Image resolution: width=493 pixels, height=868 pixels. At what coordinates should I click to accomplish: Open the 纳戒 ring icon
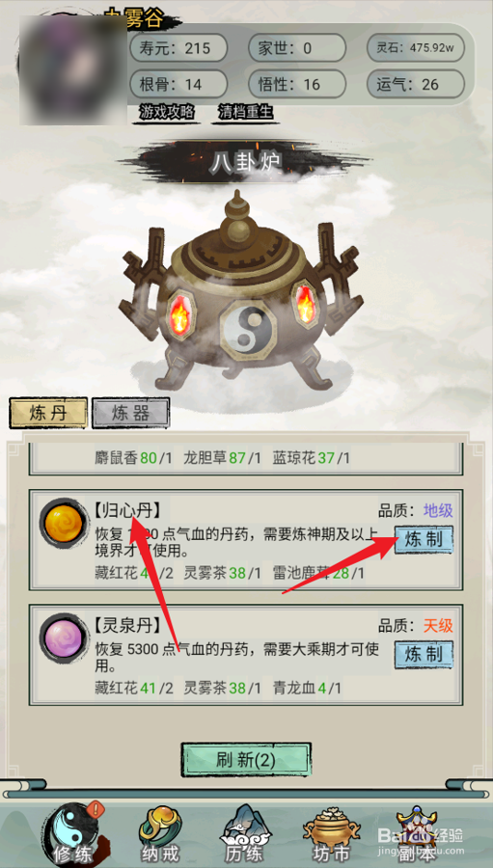point(161,832)
